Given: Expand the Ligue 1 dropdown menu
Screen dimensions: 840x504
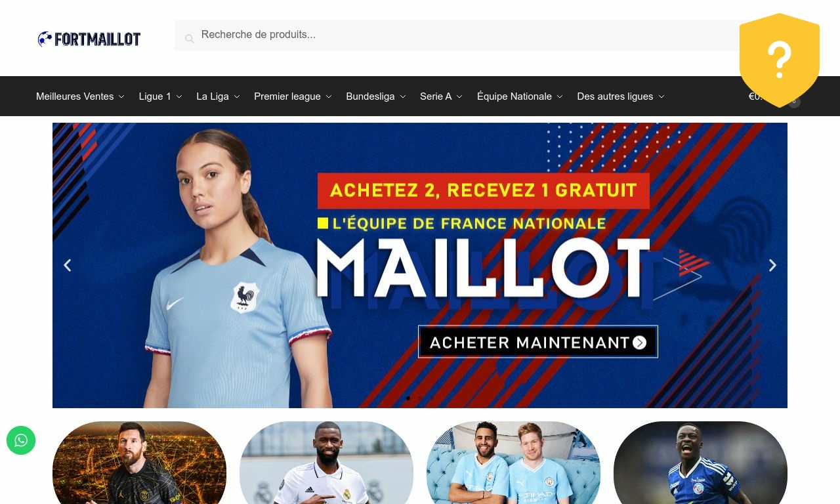Looking at the screenshot, I should [x=160, y=96].
